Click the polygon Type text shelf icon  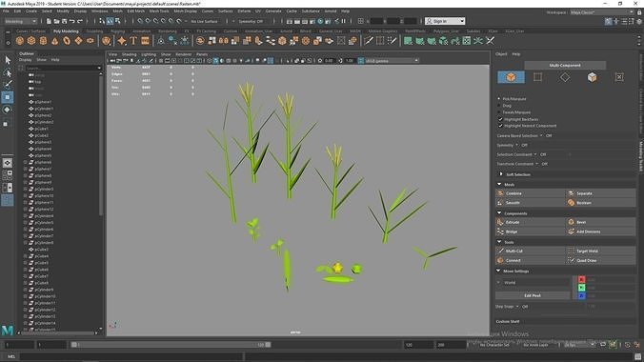click(133, 41)
